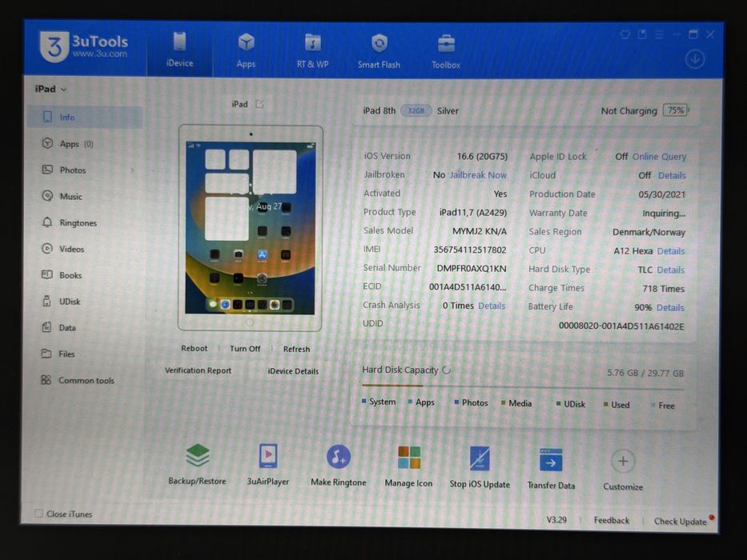Open iCloud Details link
This screenshot has width=747, height=560.
[x=672, y=175]
